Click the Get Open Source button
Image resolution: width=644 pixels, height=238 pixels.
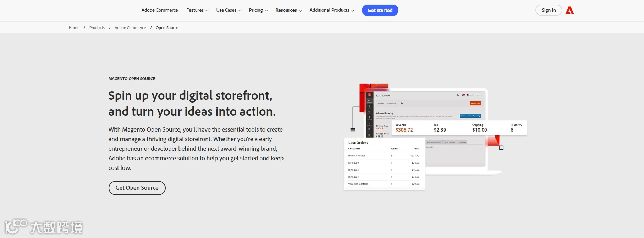click(137, 188)
